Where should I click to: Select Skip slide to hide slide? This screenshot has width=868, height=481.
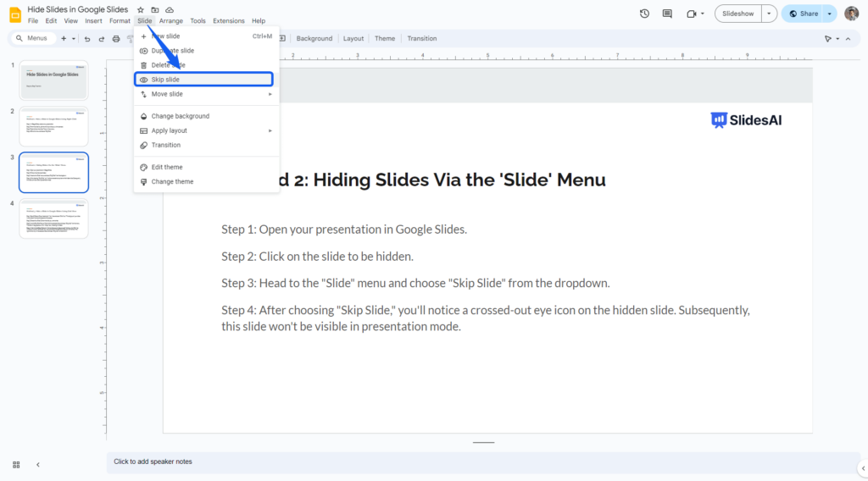tap(203, 80)
